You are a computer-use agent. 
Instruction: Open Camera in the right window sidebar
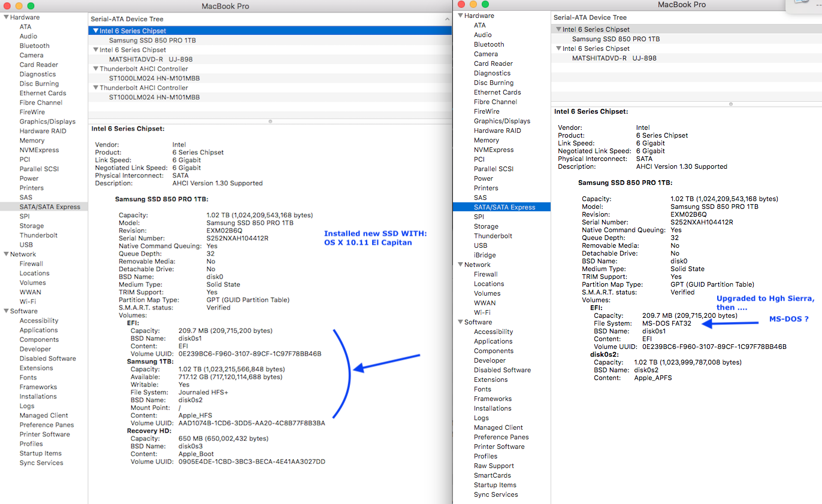click(486, 54)
